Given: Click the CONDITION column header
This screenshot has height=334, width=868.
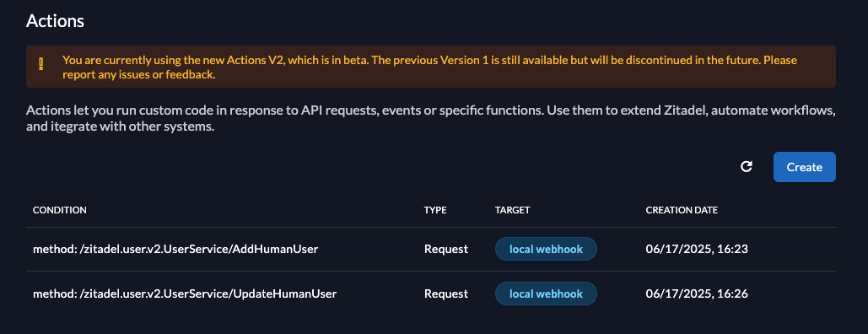Looking at the screenshot, I should pyautogui.click(x=60, y=210).
